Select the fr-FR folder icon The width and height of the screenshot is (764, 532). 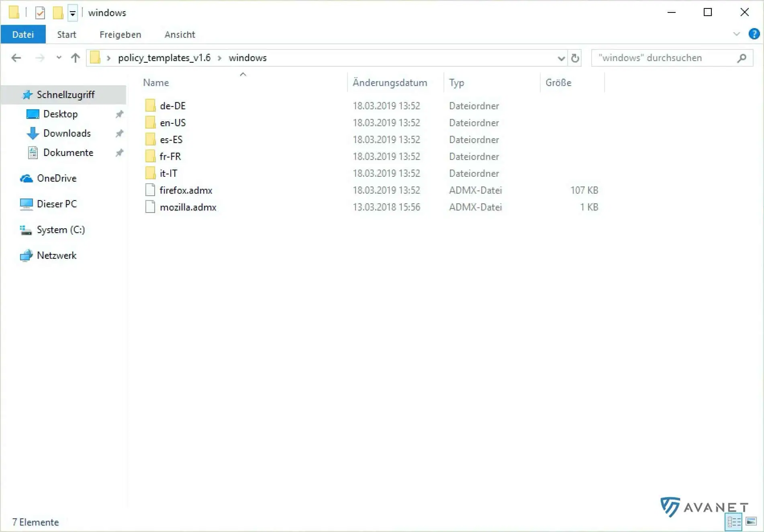pyautogui.click(x=150, y=156)
